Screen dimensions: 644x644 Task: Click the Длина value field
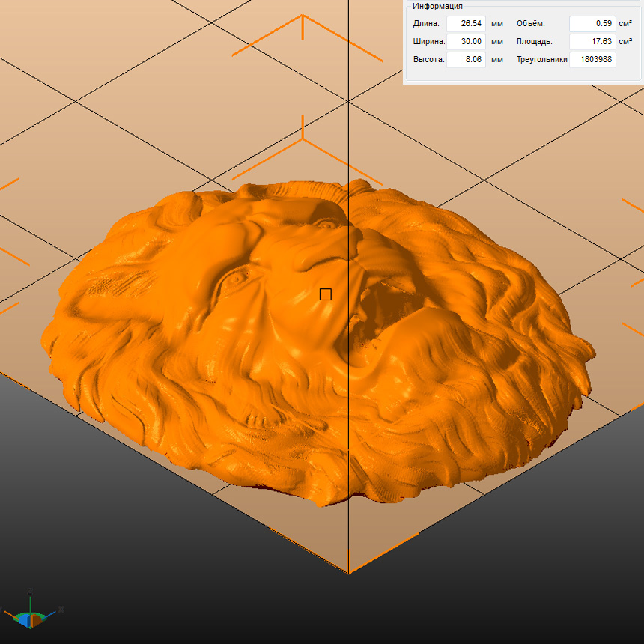(466, 23)
